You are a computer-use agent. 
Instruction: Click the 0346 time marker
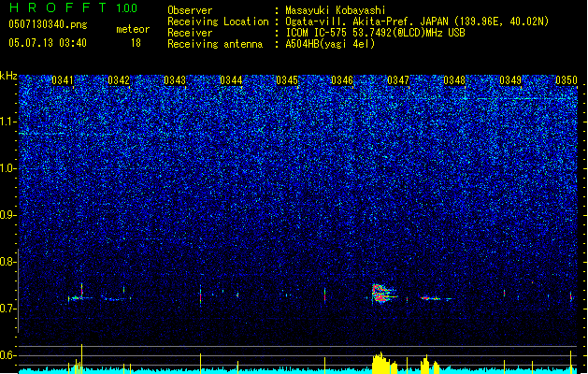click(342, 80)
